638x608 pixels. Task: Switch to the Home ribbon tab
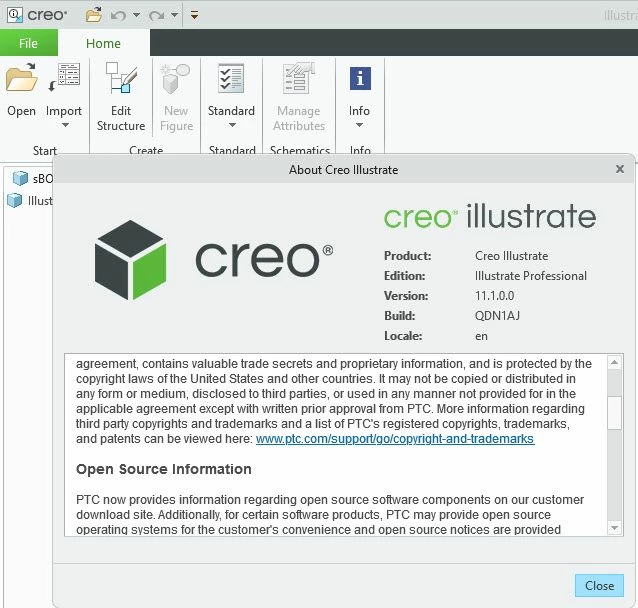pos(103,43)
